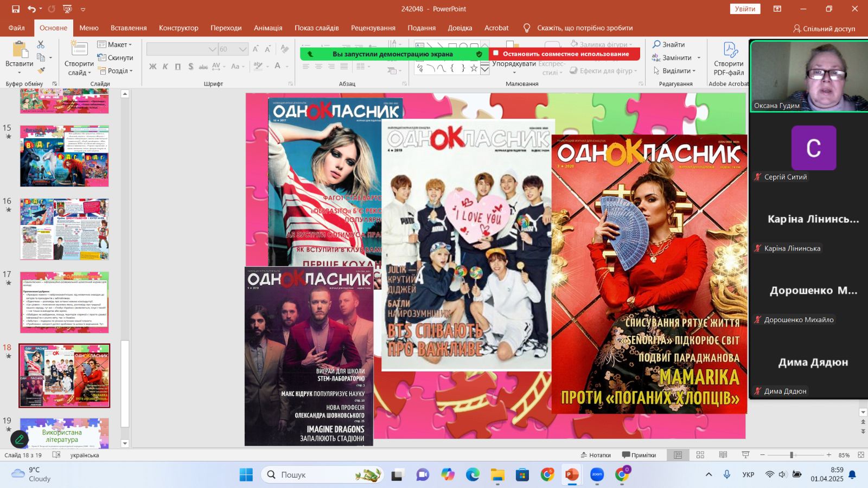
Task: Toggle italic К formatting
Action: click(x=165, y=66)
